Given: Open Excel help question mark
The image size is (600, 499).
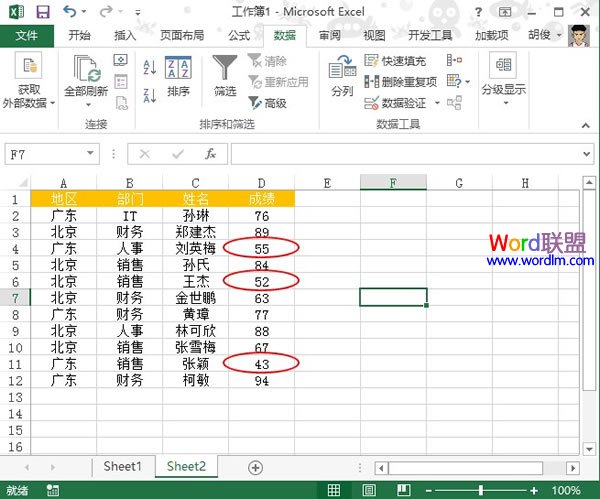Looking at the screenshot, I should 478,12.
